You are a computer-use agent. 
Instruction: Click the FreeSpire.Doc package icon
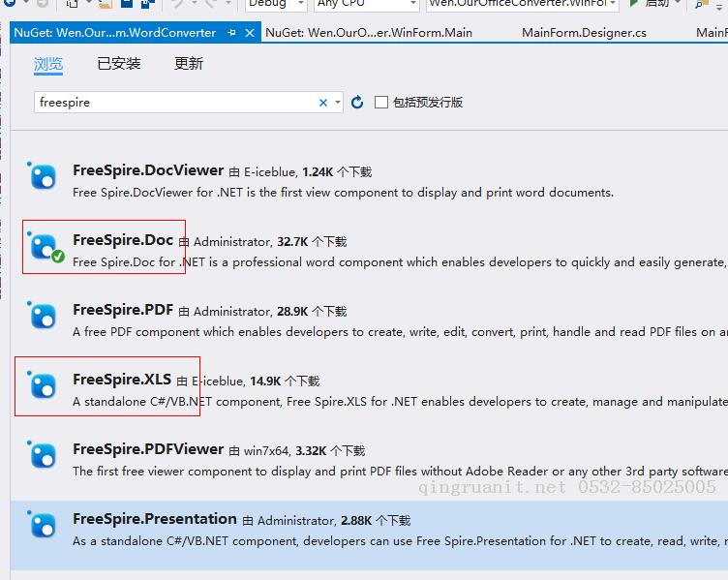click(43, 246)
